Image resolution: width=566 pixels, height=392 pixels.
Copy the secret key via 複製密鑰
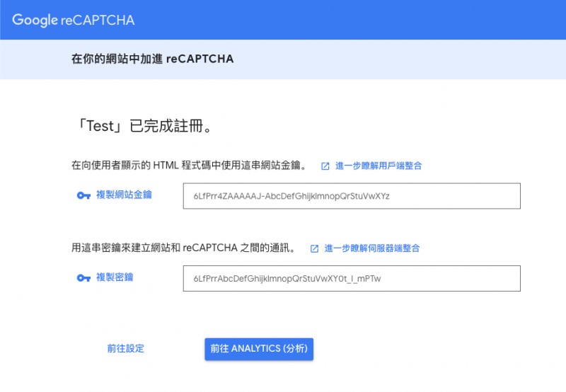115,277
